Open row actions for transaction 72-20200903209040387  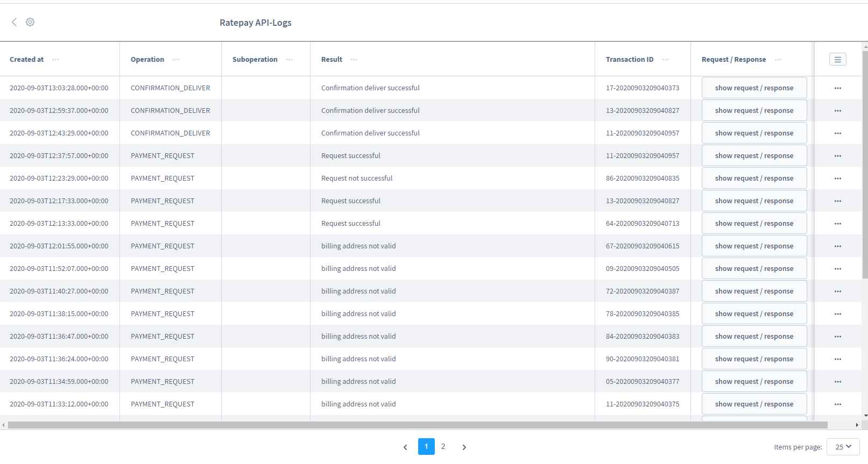click(x=838, y=291)
